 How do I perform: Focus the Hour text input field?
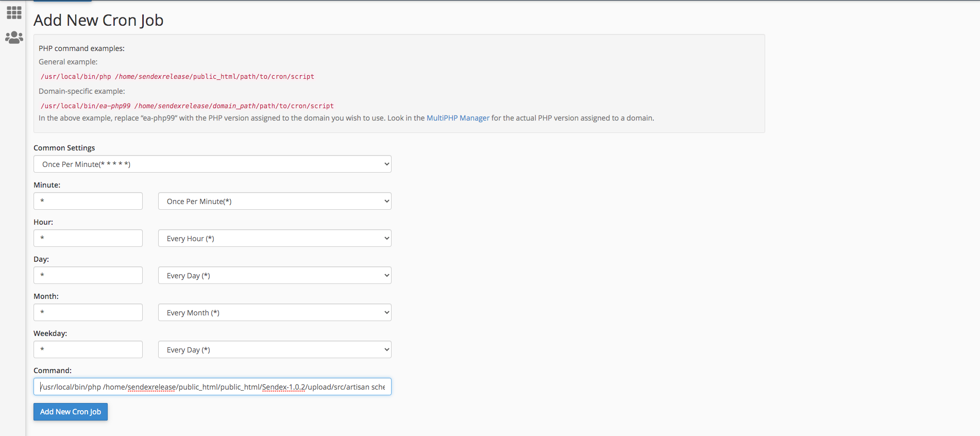(x=88, y=238)
